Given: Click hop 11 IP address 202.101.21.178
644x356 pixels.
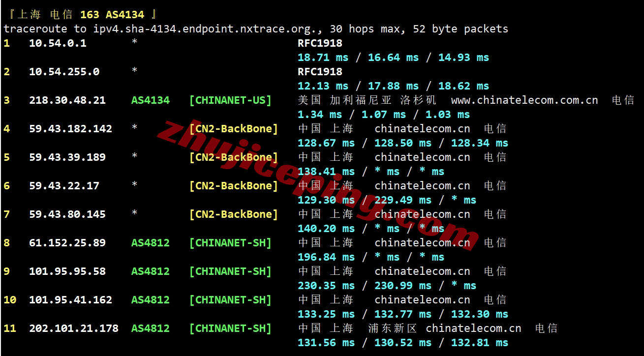Looking at the screenshot, I should [x=74, y=328].
